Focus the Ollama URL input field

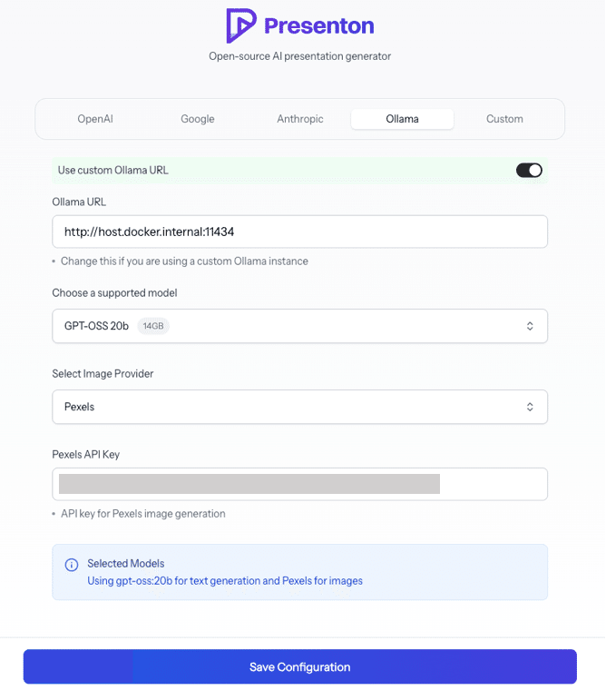299,232
